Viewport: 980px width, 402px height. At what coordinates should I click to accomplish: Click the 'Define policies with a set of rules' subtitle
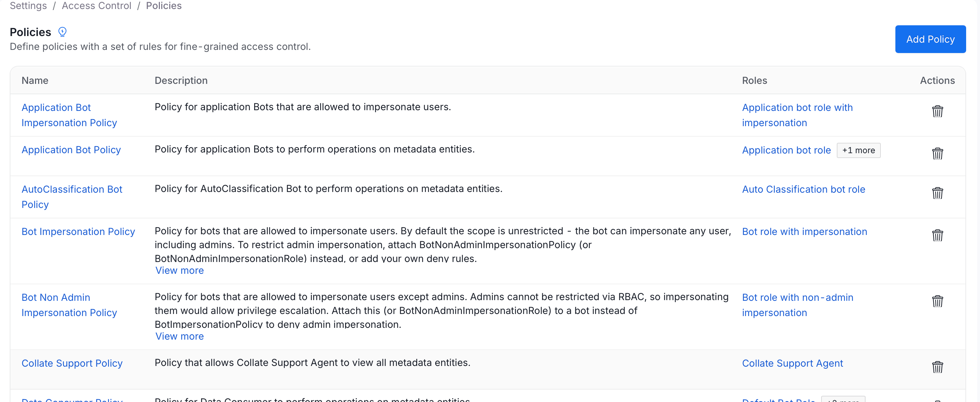(x=160, y=46)
